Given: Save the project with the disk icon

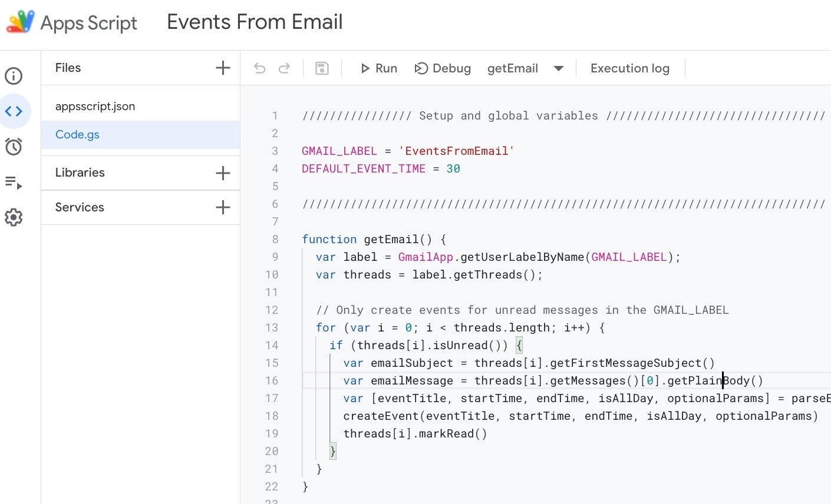Looking at the screenshot, I should tap(321, 68).
